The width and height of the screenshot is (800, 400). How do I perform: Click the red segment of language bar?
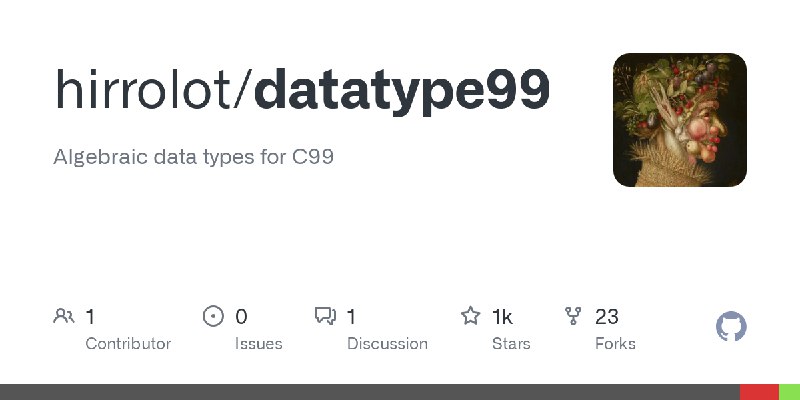tap(760, 392)
